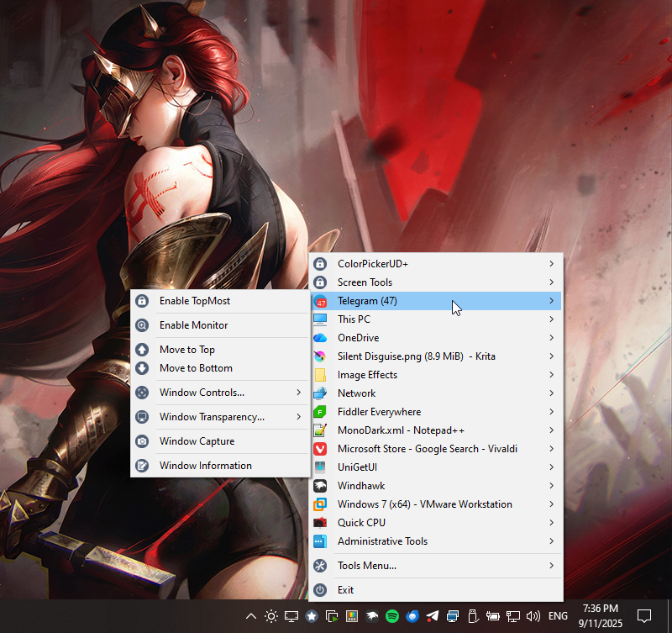Click Exit to close the tool
Viewport: 672px width, 633px height.
coord(345,590)
